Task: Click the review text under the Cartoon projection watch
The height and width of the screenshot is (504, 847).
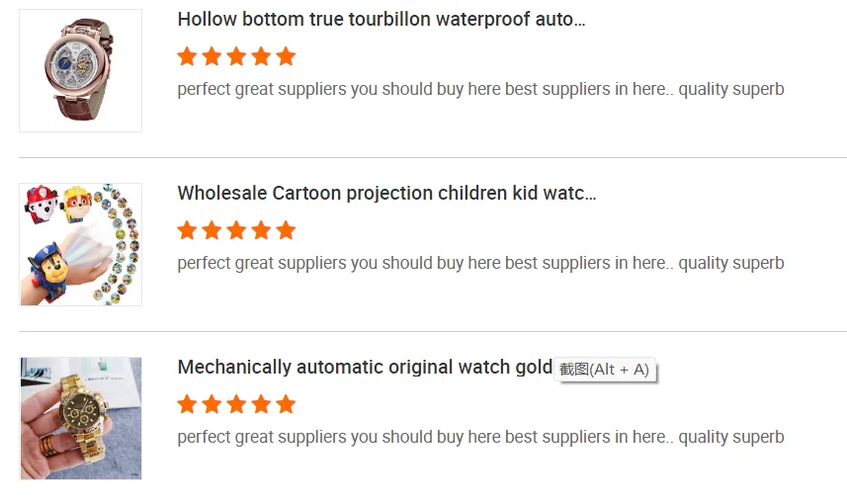Action: click(x=480, y=263)
